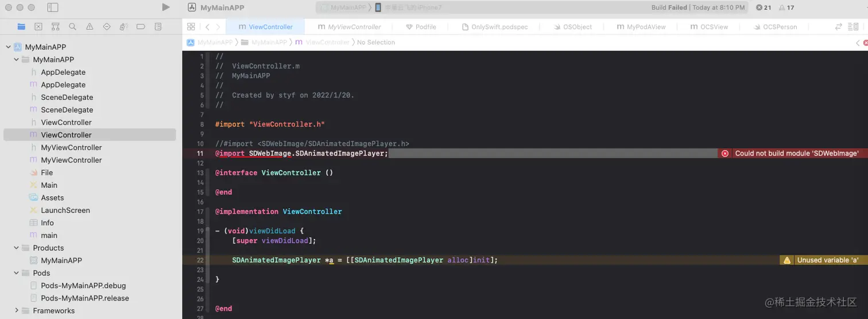This screenshot has width=868, height=319.
Task: Click the Build Failed status text
Action: [x=669, y=7]
